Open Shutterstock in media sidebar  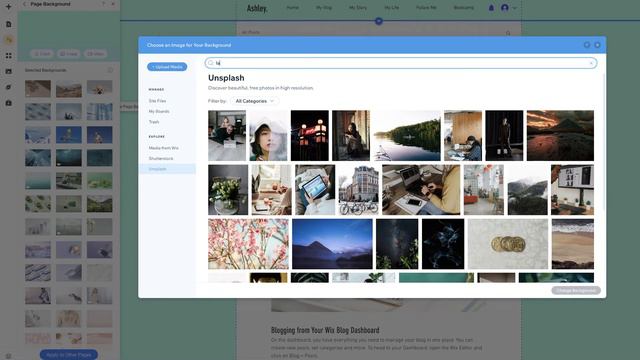click(161, 158)
